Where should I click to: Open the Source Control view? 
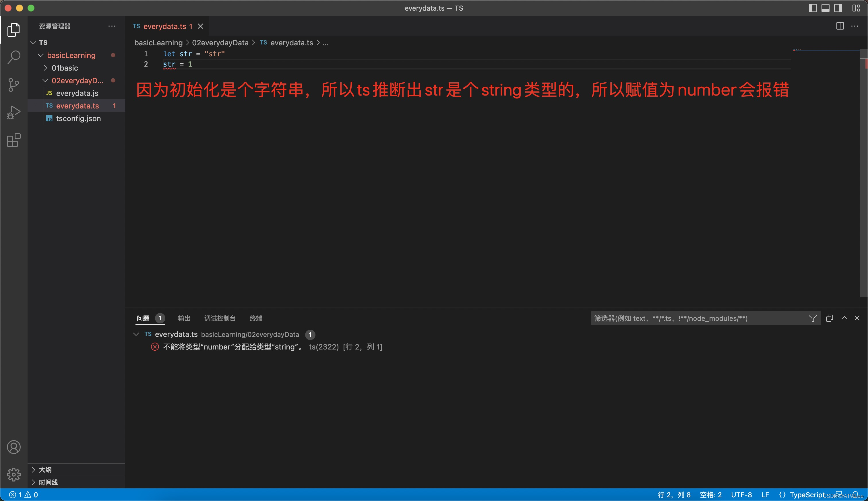pyautogui.click(x=14, y=85)
